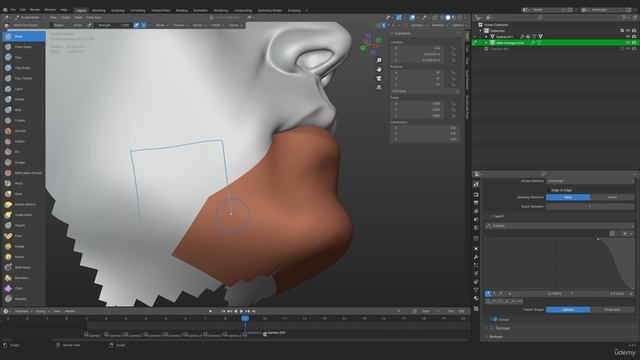Switch to the UV Editing workspace tab
The height and width of the screenshot is (360, 640).
coord(138,10)
